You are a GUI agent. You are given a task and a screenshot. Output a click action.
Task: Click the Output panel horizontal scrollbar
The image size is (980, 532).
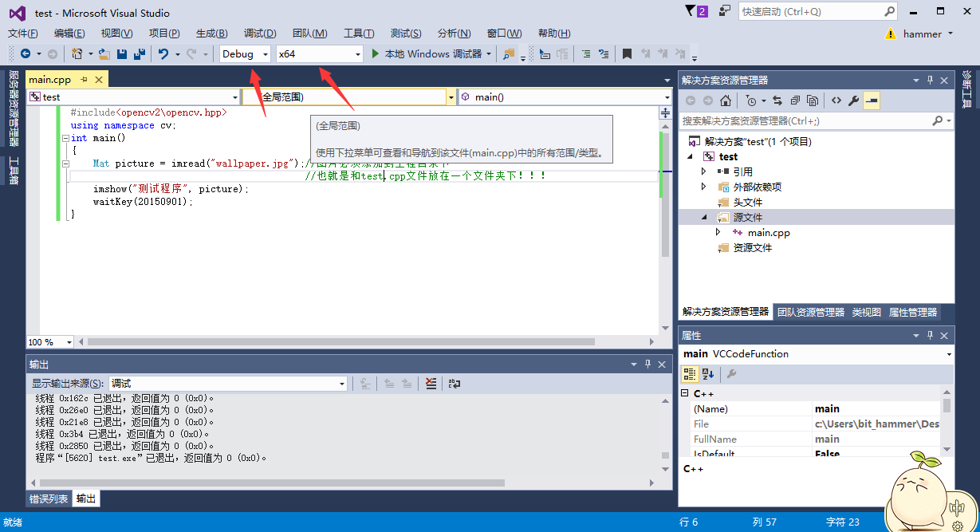271,483
